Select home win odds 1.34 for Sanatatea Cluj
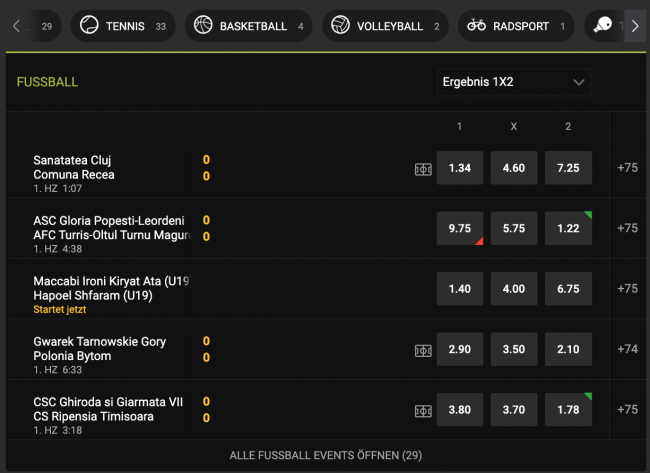Screen dimensions: 650x473 (x=460, y=168)
